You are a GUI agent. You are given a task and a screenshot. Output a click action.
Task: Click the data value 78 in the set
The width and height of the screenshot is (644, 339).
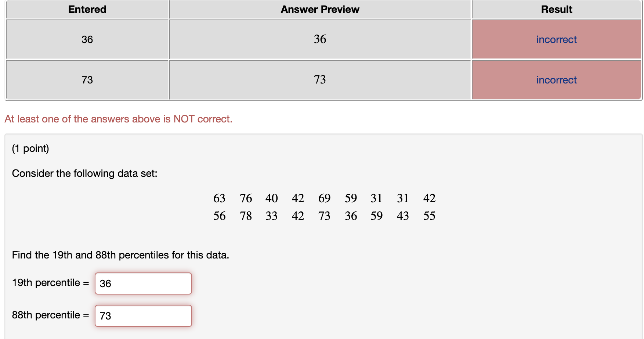[x=246, y=216]
